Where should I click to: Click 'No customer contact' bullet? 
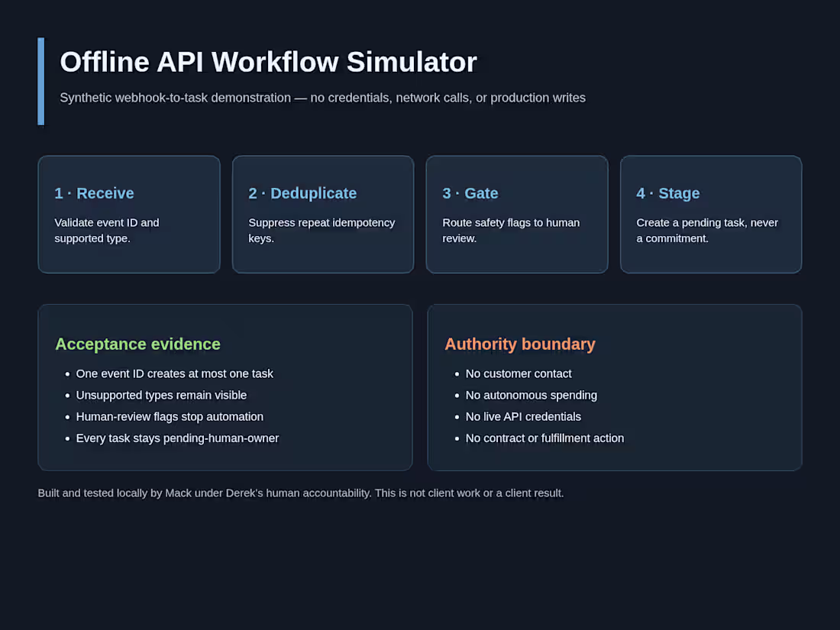pyautogui.click(x=519, y=374)
